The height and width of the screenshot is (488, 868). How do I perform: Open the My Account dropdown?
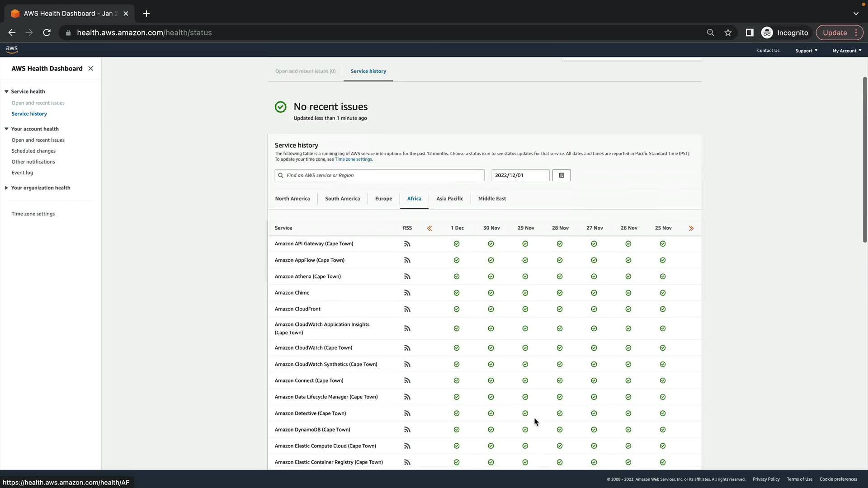[x=847, y=51]
